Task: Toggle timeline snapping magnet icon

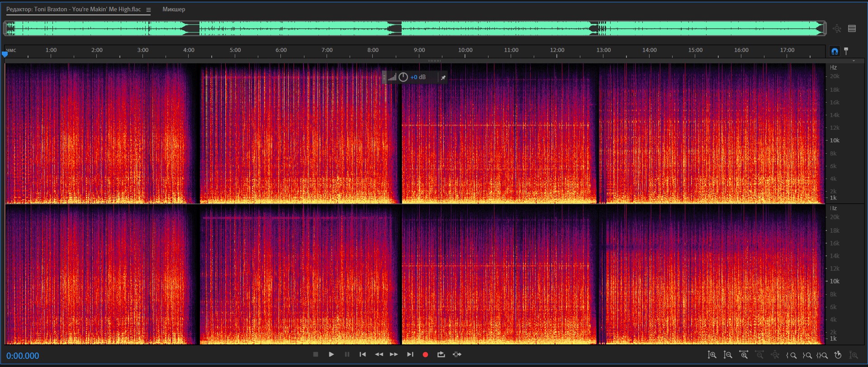Action: tap(835, 51)
